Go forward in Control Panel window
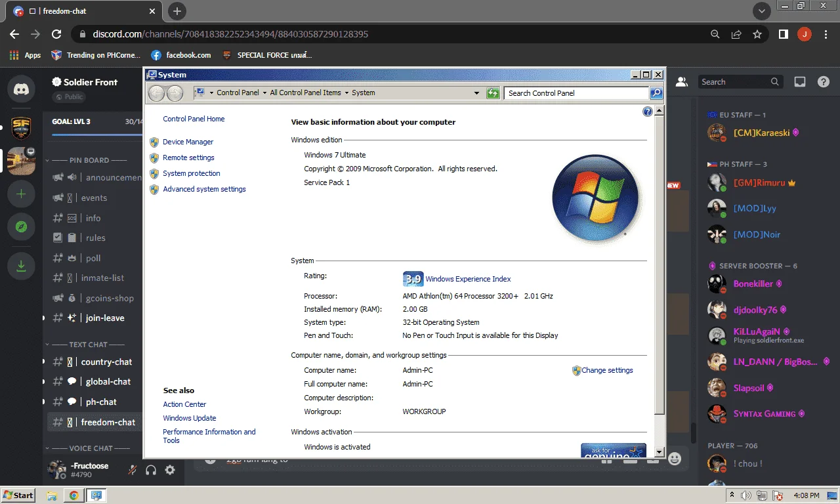Screen dimensions: 840x504 [175, 93]
